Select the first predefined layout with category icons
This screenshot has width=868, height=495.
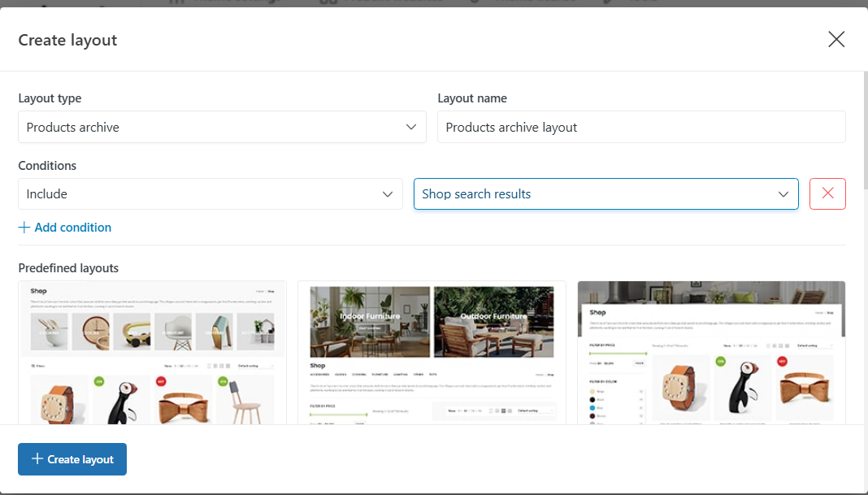pos(152,353)
